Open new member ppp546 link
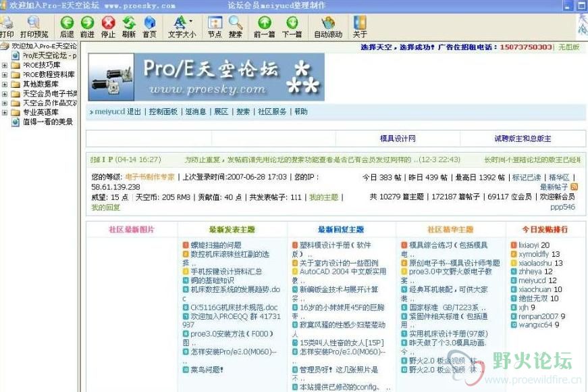 click(x=562, y=207)
